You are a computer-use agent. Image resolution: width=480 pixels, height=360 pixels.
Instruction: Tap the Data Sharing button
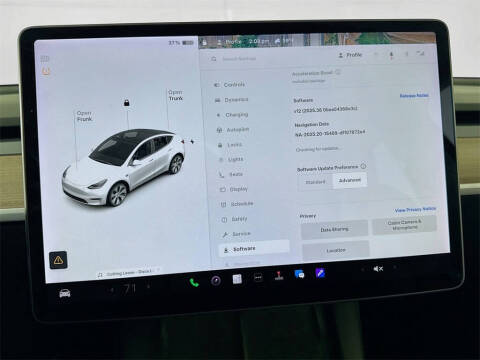click(334, 230)
